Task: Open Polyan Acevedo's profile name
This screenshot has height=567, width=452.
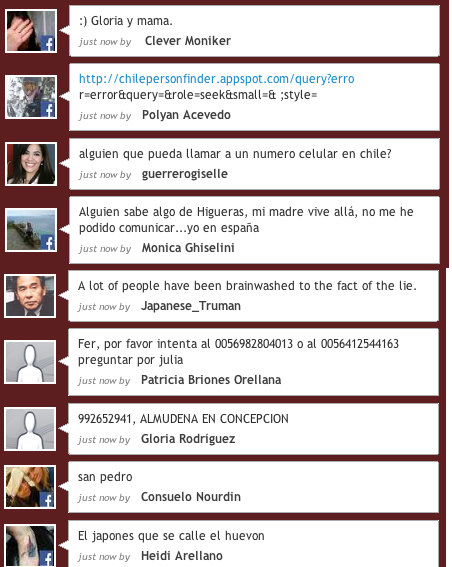Action: [186, 115]
